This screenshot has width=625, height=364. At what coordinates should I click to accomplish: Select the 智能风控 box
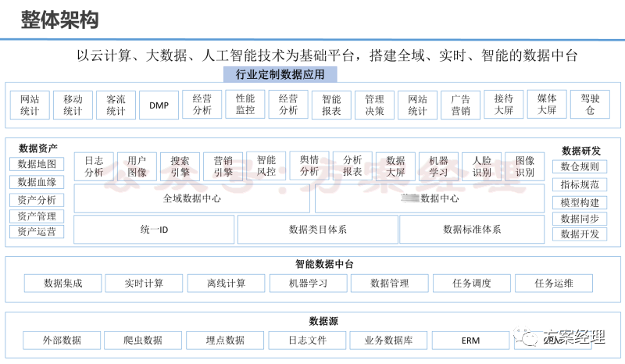(x=266, y=166)
